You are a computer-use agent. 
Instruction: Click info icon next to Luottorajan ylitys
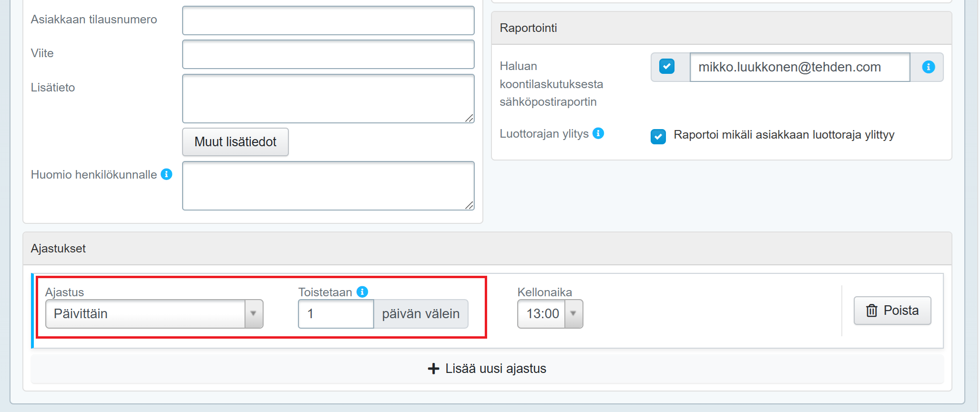click(x=598, y=133)
